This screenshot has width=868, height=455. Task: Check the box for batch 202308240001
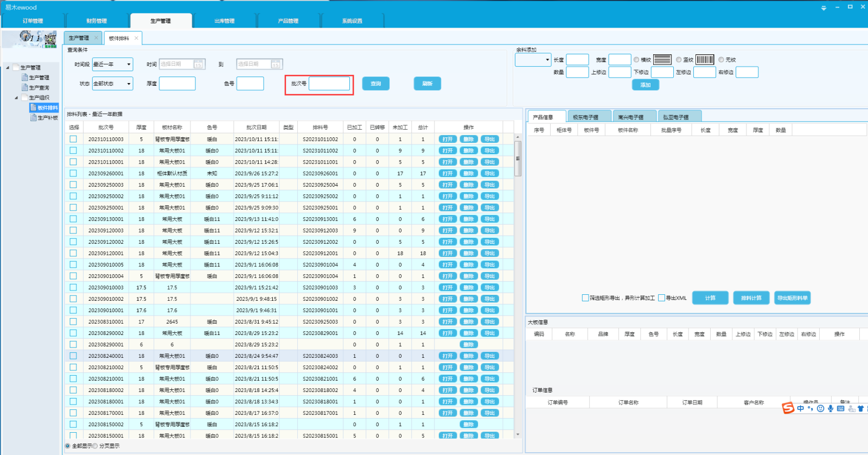point(73,356)
